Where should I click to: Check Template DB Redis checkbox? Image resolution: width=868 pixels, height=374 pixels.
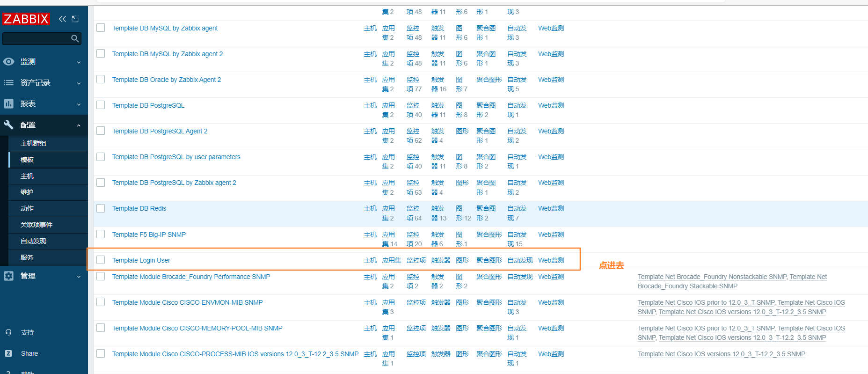[x=101, y=208]
